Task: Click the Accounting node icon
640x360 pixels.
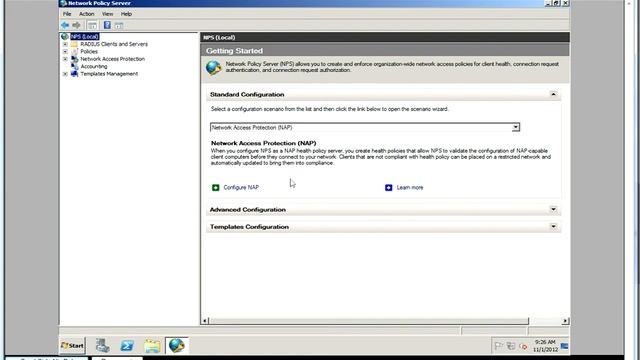Action: [74, 67]
